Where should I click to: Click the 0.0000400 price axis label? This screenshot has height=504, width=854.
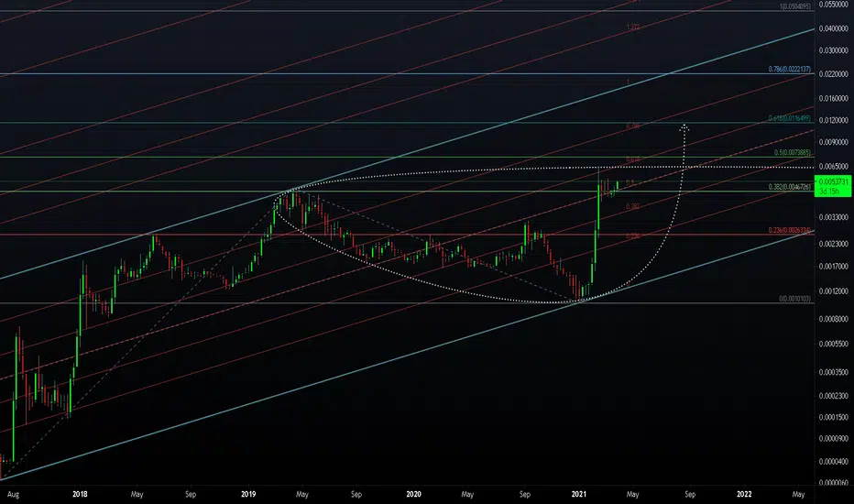tap(834, 462)
